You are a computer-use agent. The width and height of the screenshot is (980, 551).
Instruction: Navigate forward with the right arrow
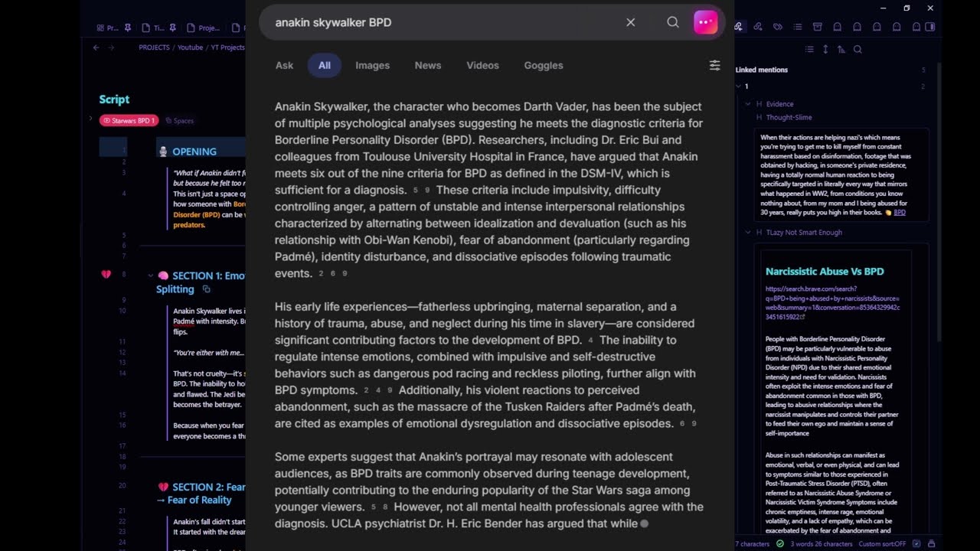pyautogui.click(x=111, y=47)
